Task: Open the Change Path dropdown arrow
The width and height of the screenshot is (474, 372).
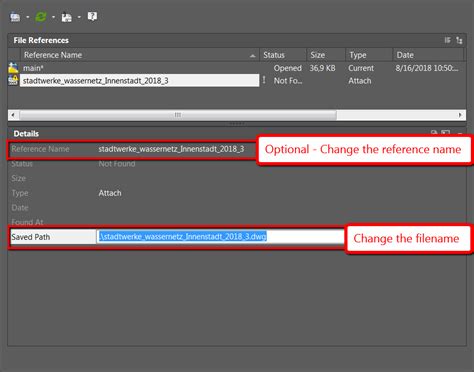Action: 79,17
